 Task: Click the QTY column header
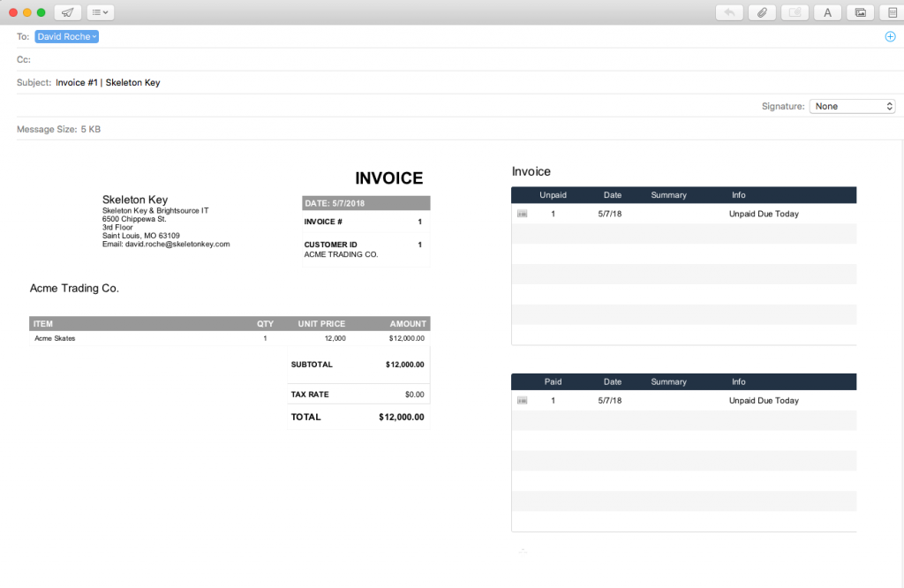pyautogui.click(x=265, y=324)
